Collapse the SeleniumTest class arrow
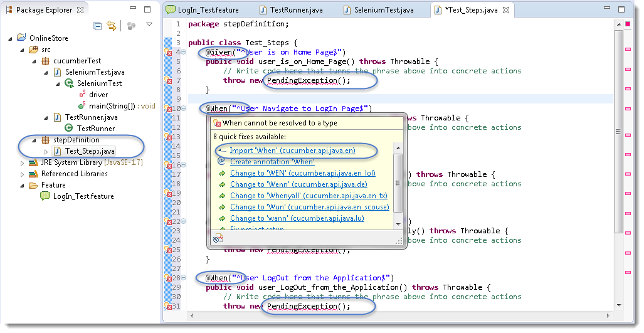 pos(58,84)
